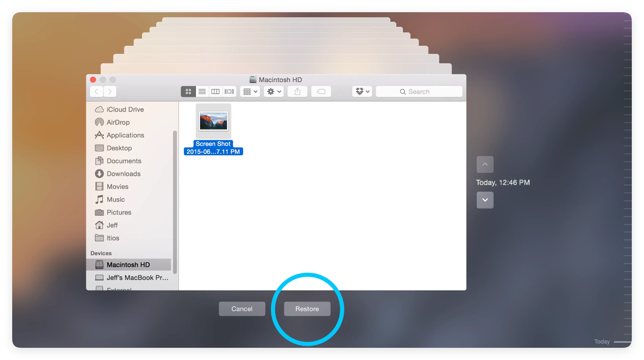Click the Forward navigation arrow
This screenshot has width=644, height=360.
(x=110, y=92)
